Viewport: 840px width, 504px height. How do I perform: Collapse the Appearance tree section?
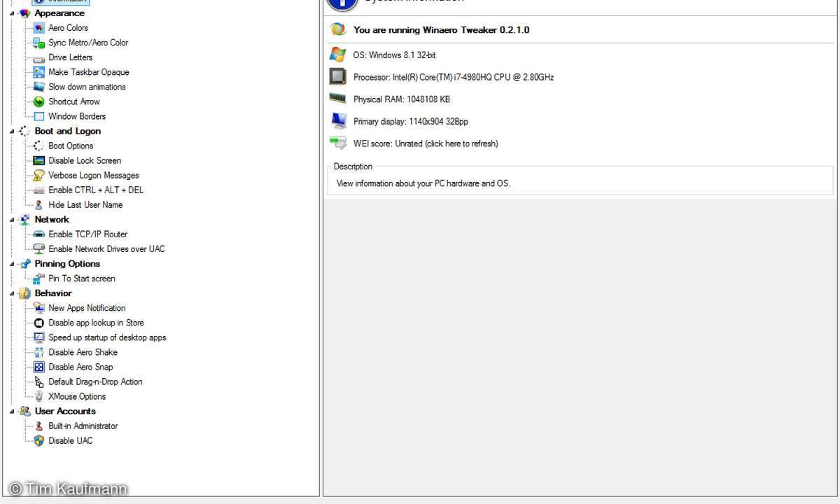(12, 13)
